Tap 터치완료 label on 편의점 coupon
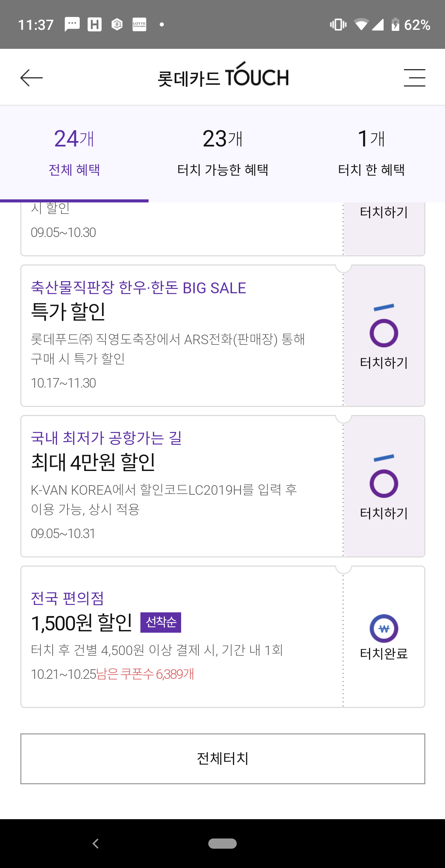445x868 pixels. [x=384, y=653]
